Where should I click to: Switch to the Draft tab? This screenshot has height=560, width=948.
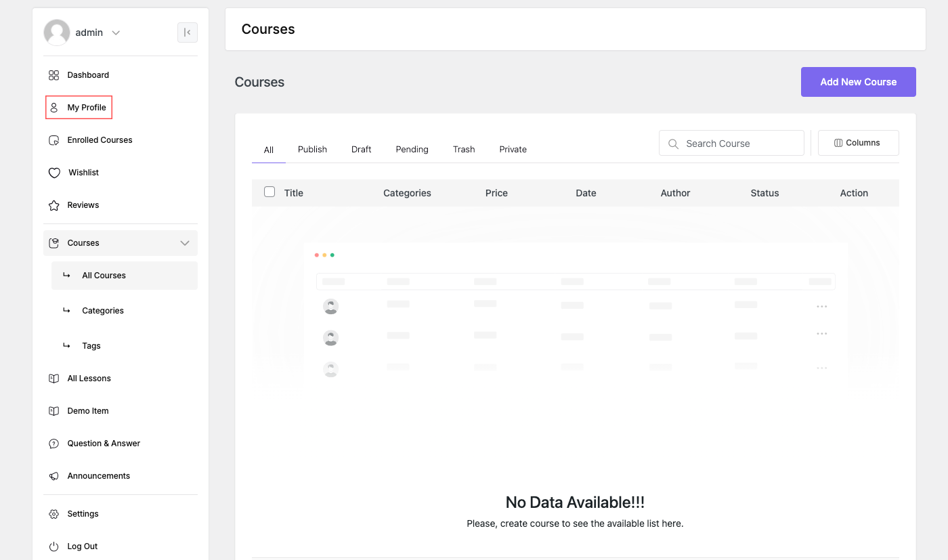tap(362, 150)
